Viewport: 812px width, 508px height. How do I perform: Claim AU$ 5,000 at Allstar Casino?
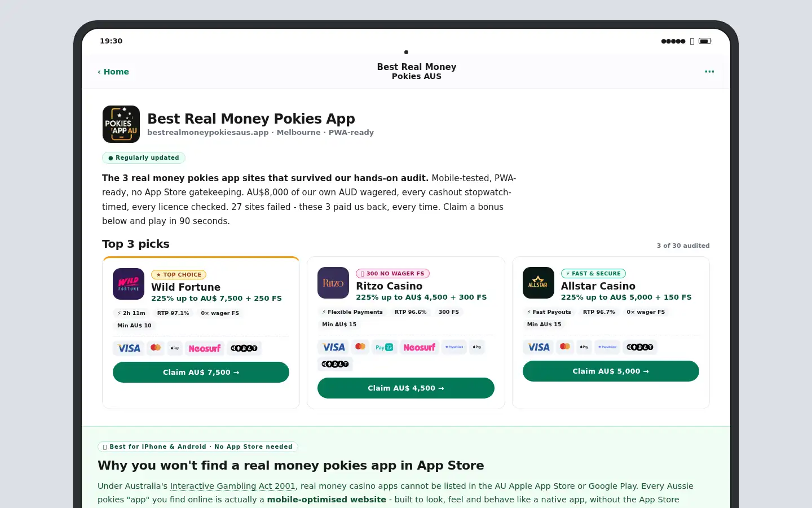pyautogui.click(x=611, y=371)
